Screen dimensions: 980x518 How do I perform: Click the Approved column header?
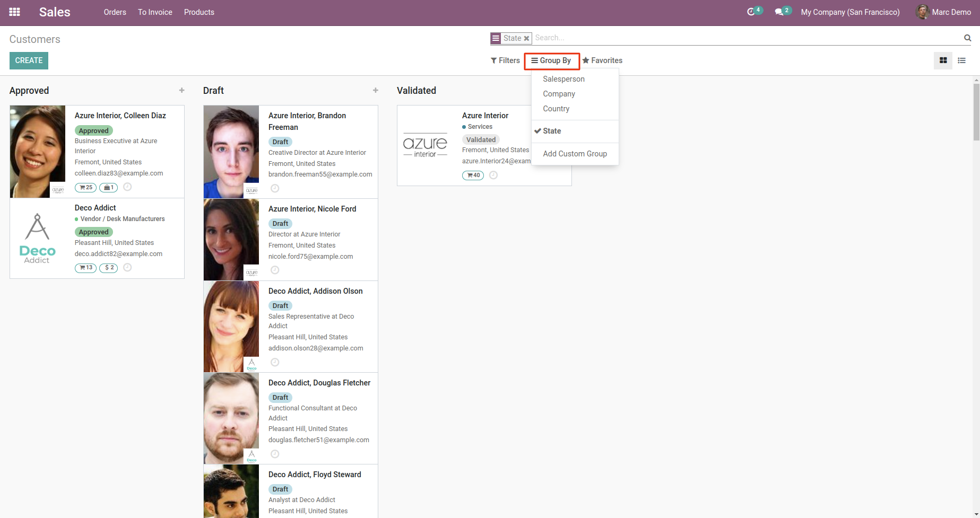29,91
